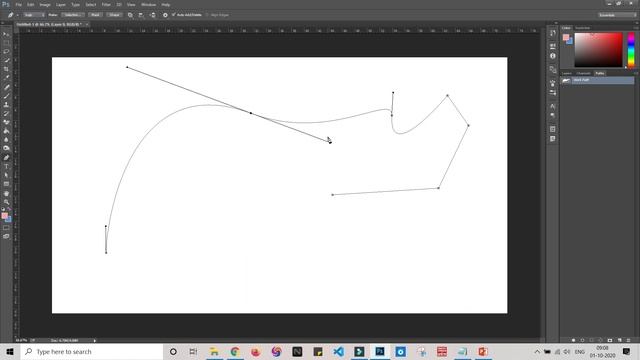
Task: Open VS Code from the taskbar
Action: click(x=338, y=351)
